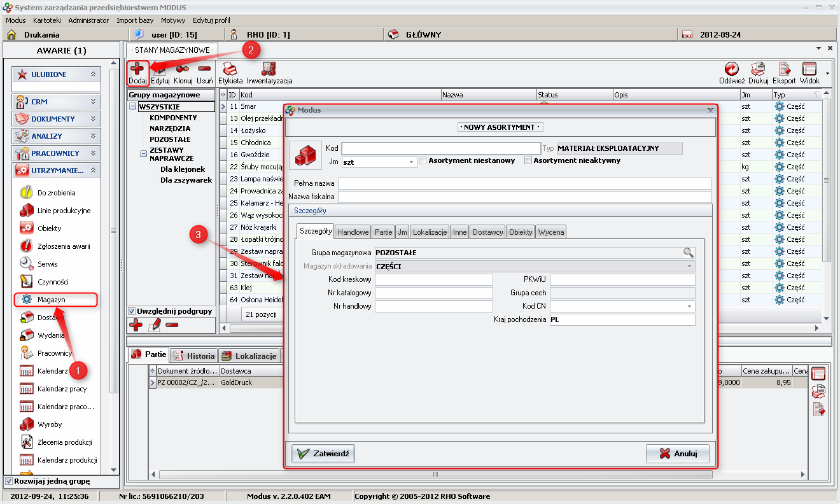Switch to the Handlowe tab
The image size is (840, 504).
pyautogui.click(x=353, y=232)
